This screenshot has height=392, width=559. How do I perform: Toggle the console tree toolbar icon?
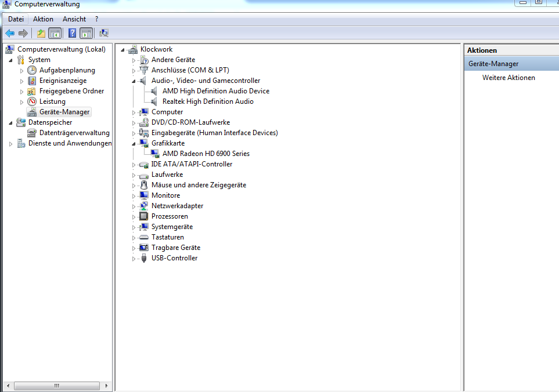(x=55, y=34)
